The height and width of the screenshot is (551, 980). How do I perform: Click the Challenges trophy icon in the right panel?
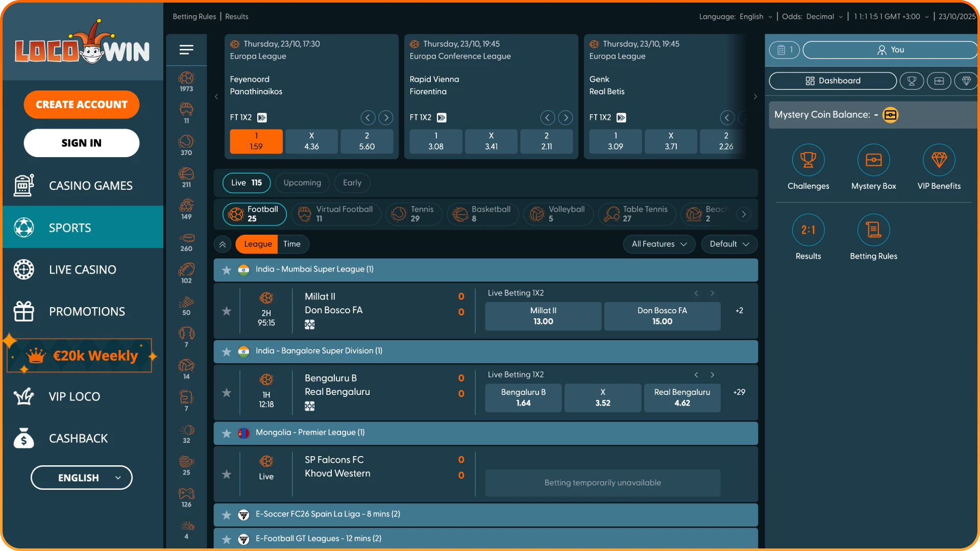808,159
